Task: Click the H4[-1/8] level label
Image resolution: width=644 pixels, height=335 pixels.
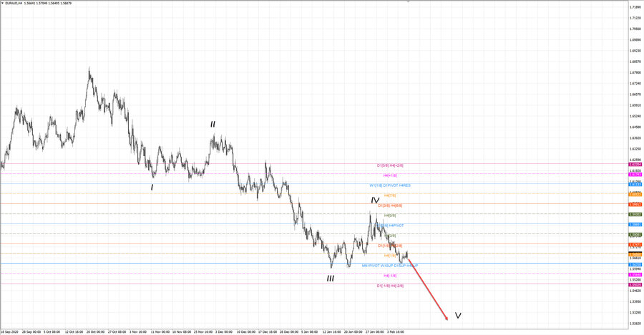Action: (x=390, y=276)
